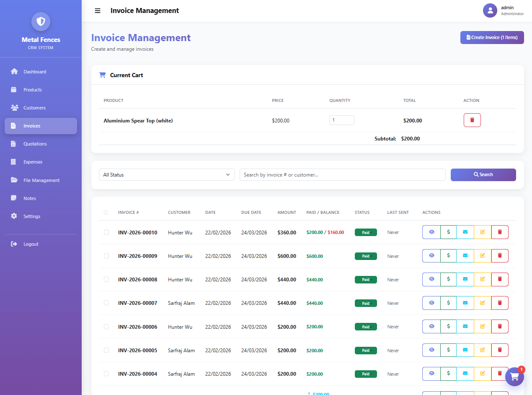Check the select-all checkbox in the invoice table

click(x=106, y=212)
